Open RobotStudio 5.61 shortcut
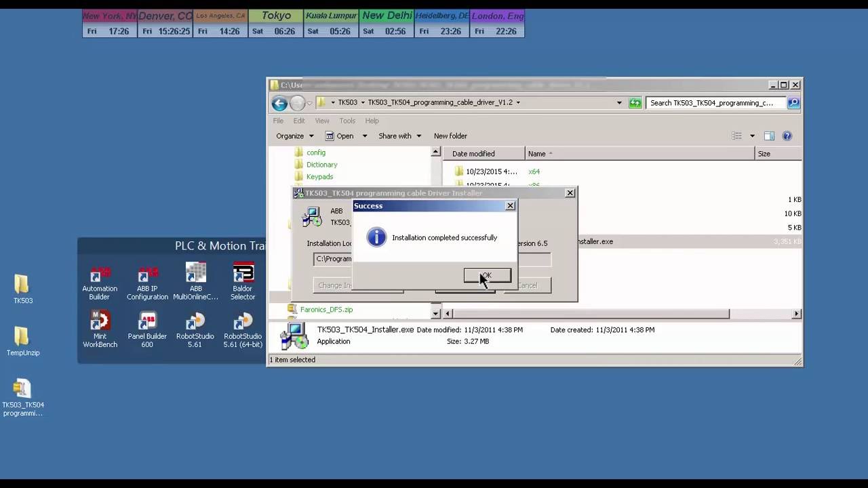 (x=195, y=330)
